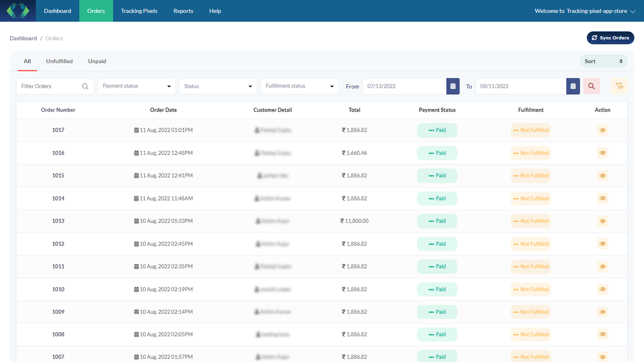Screen dimensions: 644x362
Task: Clear filters with the funnel icon
Action: (x=619, y=86)
